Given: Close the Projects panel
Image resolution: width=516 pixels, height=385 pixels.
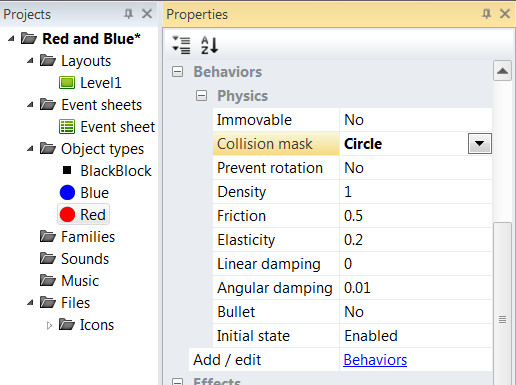Looking at the screenshot, I should [x=147, y=14].
